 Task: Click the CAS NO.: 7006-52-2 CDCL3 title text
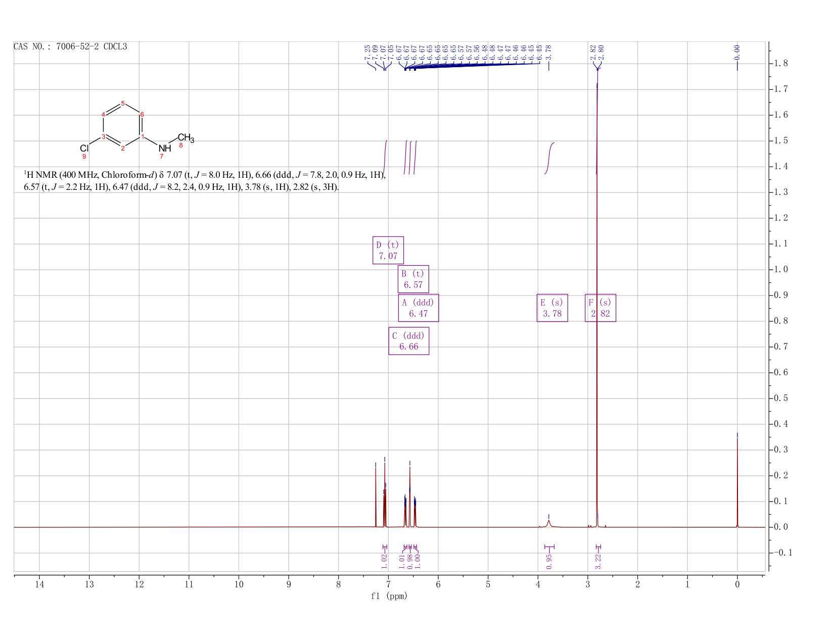tap(70, 47)
